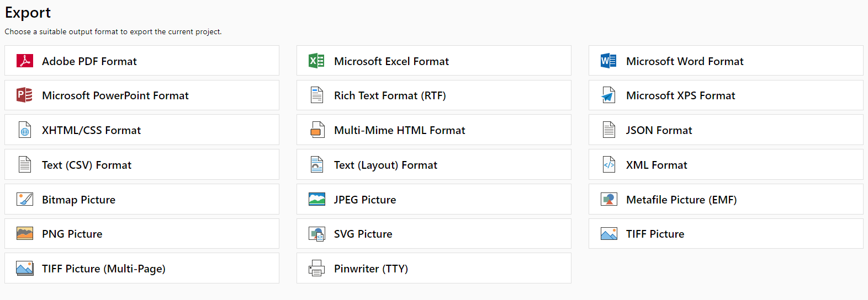
Task: Select Text (Layout) Format export
Action: tap(434, 164)
